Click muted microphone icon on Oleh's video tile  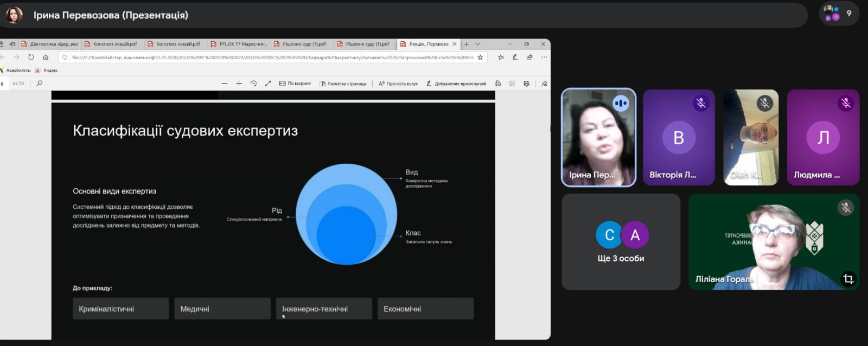[764, 103]
